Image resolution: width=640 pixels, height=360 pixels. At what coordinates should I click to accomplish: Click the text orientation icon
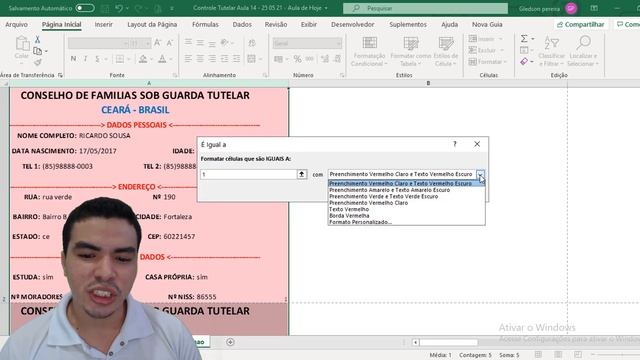[224, 42]
